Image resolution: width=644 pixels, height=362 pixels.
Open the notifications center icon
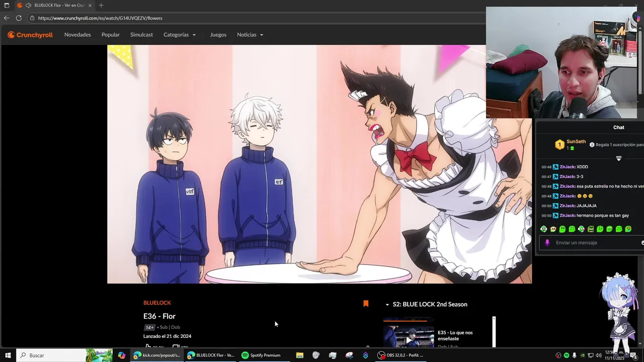coord(633,355)
